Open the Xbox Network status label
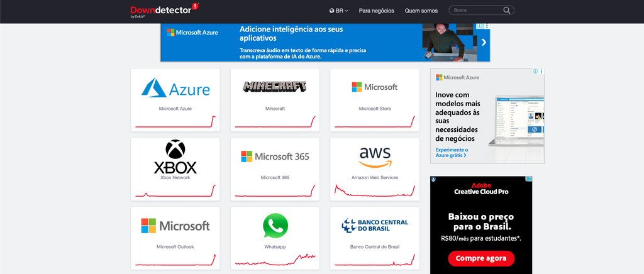 [175, 178]
